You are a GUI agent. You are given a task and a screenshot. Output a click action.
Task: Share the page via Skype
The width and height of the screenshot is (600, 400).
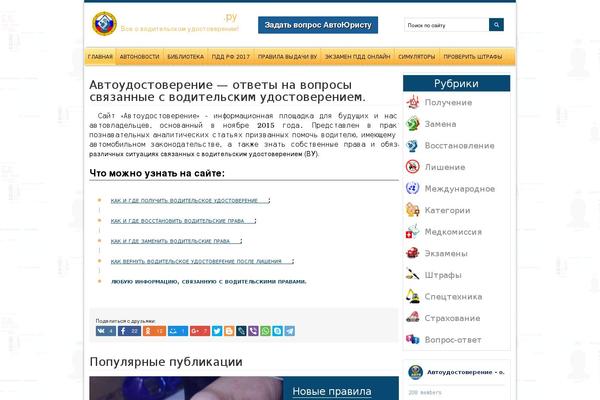tap(277, 331)
